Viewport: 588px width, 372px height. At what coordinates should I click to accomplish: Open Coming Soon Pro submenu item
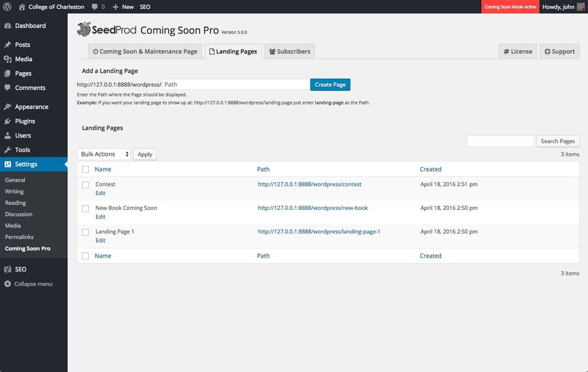[28, 248]
